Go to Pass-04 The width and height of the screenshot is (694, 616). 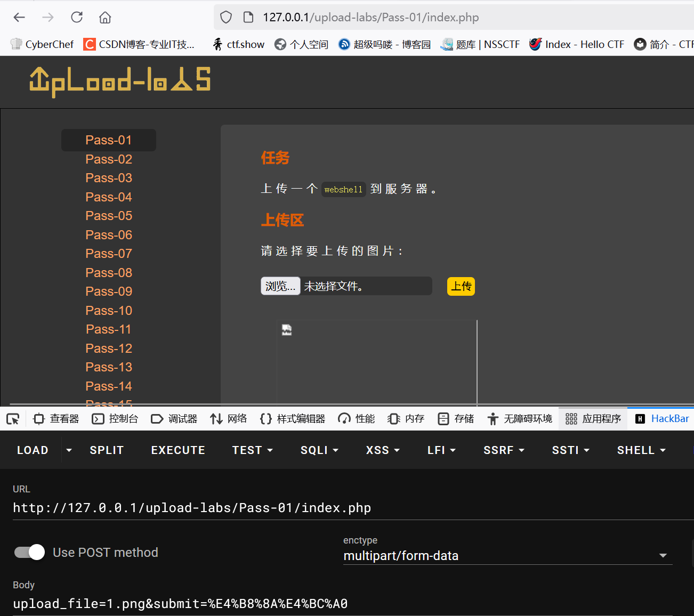coord(109,197)
